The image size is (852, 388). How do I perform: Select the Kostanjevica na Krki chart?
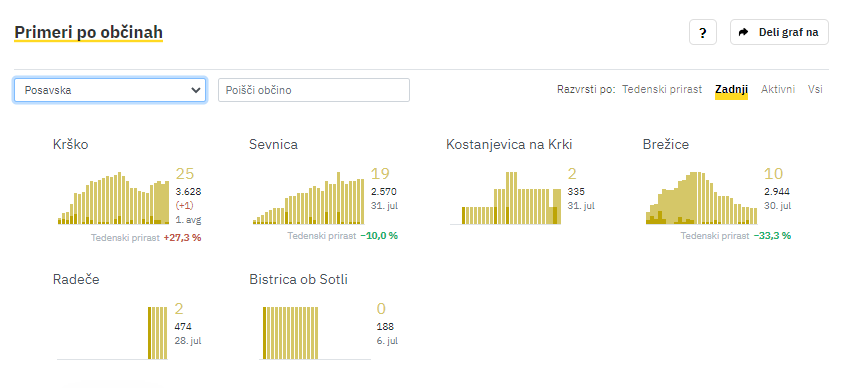(505, 198)
